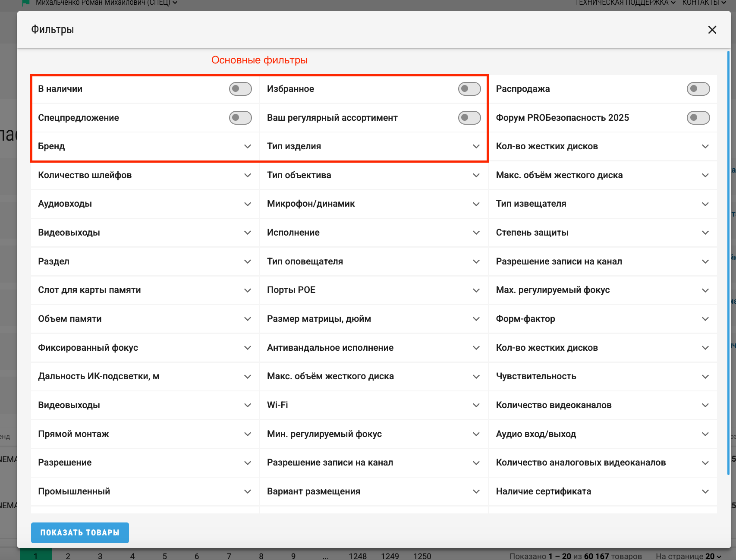Expand the Бренд filter dropdown
736x560 pixels.
point(247,146)
